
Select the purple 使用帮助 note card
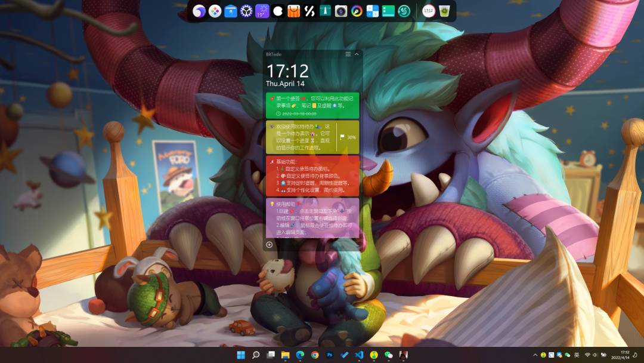(312, 218)
